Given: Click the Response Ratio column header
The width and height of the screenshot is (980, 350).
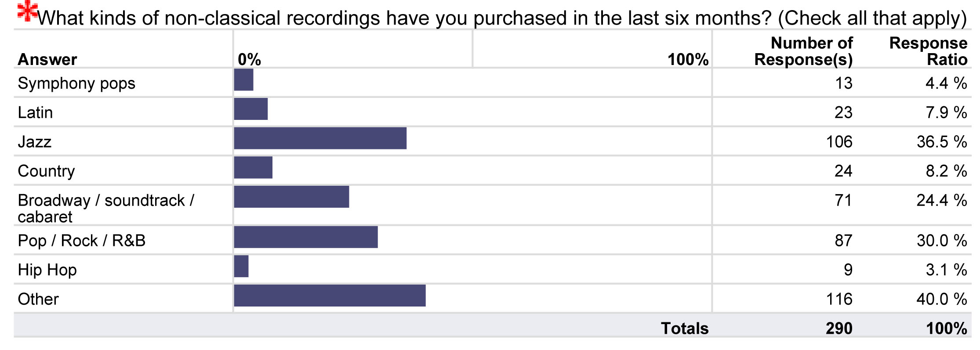Looking at the screenshot, I should click(x=928, y=51).
